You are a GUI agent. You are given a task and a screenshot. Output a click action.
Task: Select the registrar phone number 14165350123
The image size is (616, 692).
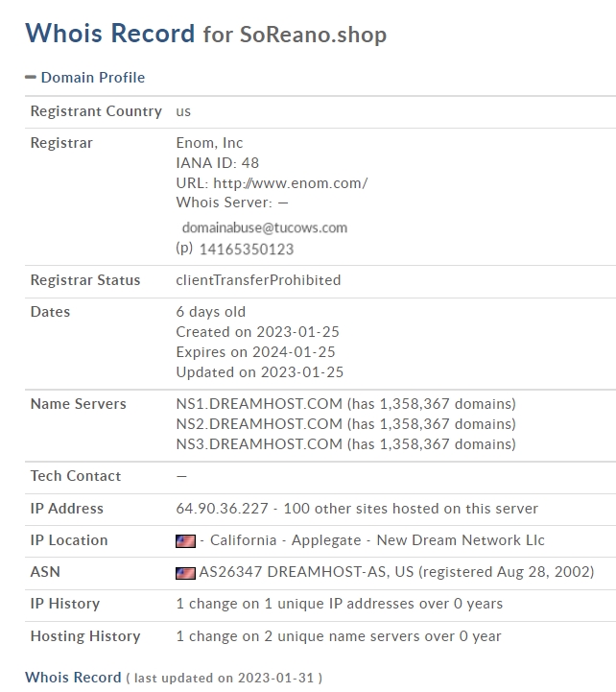pyautogui.click(x=247, y=250)
